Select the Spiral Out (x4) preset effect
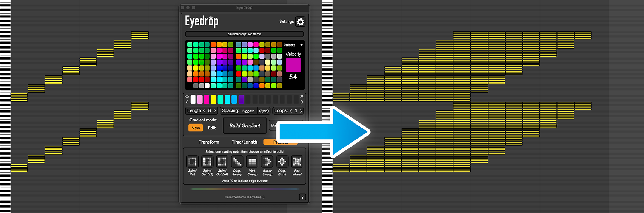The image size is (644, 213). click(x=222, y=162)
